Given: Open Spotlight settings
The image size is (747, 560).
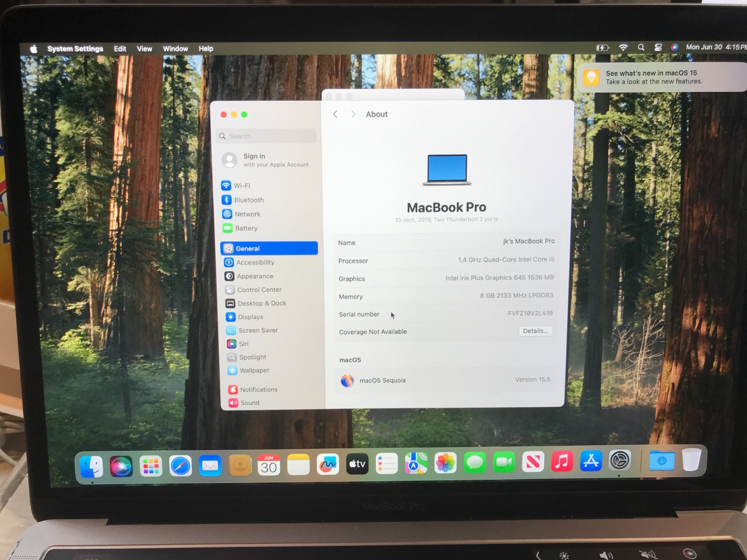Looking at the screenshot, I should (247, 357).
